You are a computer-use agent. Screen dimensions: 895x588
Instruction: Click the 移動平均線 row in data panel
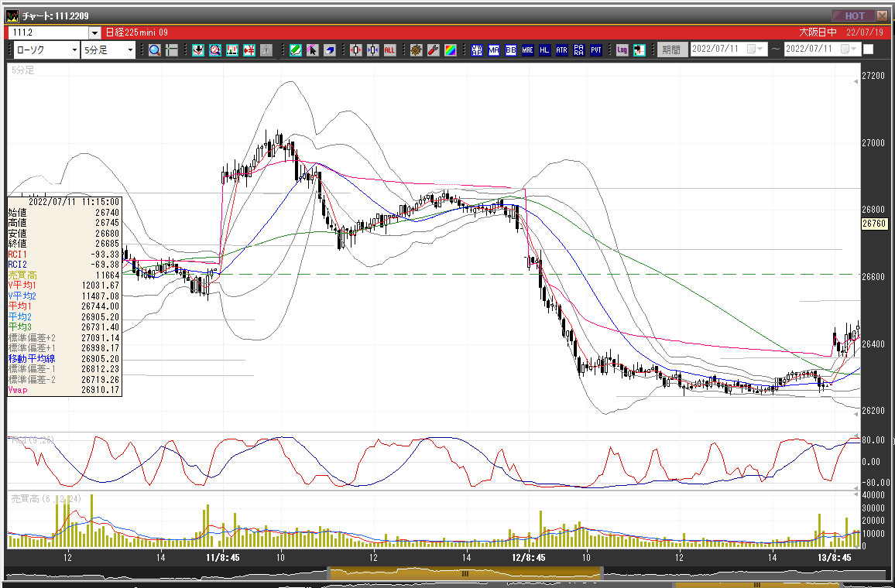coord(64,359)
